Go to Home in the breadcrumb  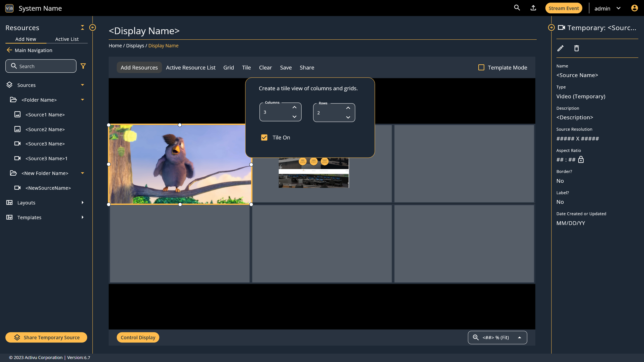pos(115,46)
